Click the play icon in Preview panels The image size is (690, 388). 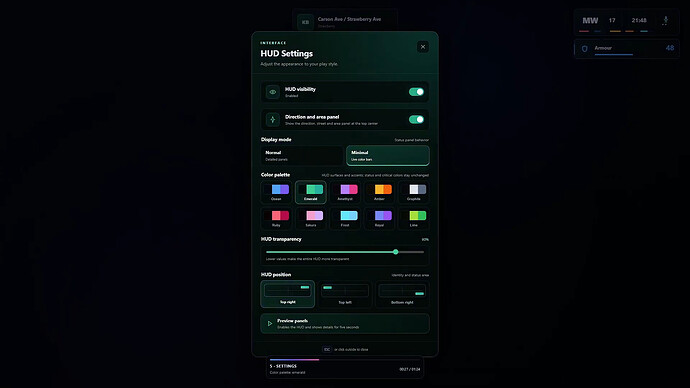point(270,323)
